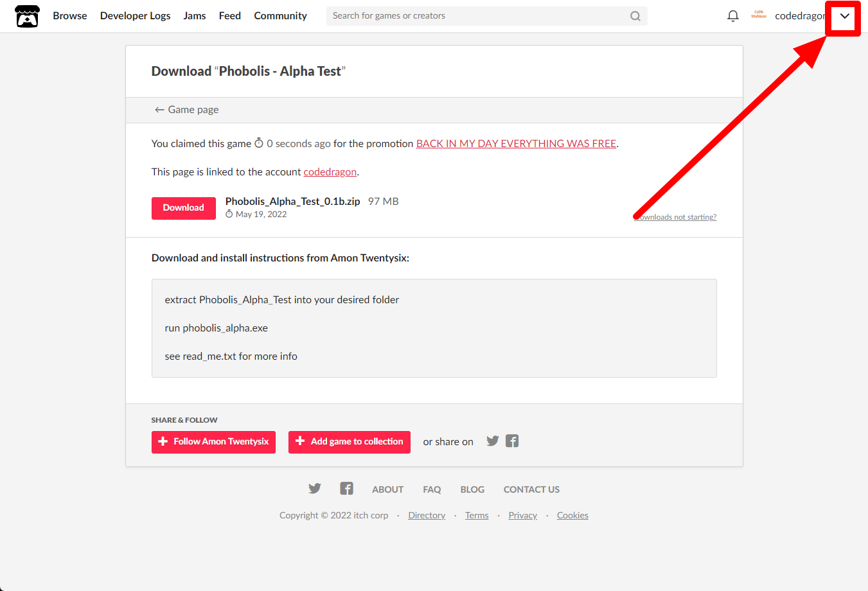Viewport: 868px width, 591px height.
Task: Select the file name Phobolis_Alpha_Test_0.1b.zip
Action: pos(293,202)
